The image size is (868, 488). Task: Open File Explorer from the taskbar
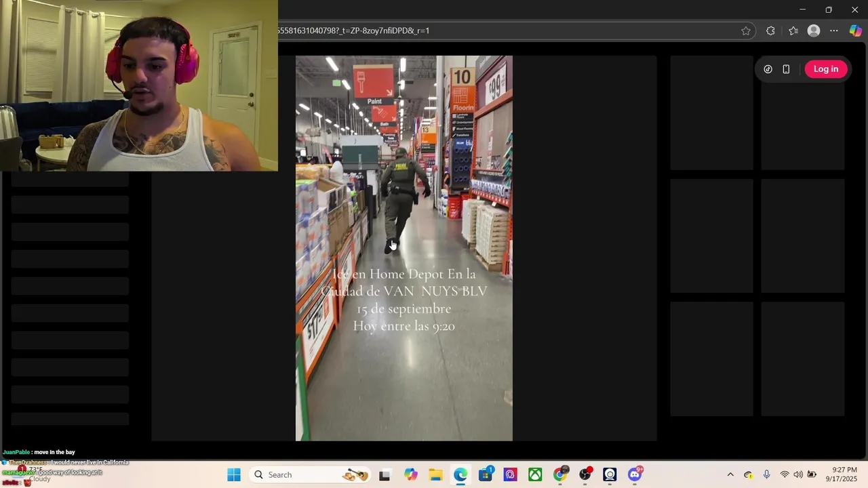(x=435, y=475)
